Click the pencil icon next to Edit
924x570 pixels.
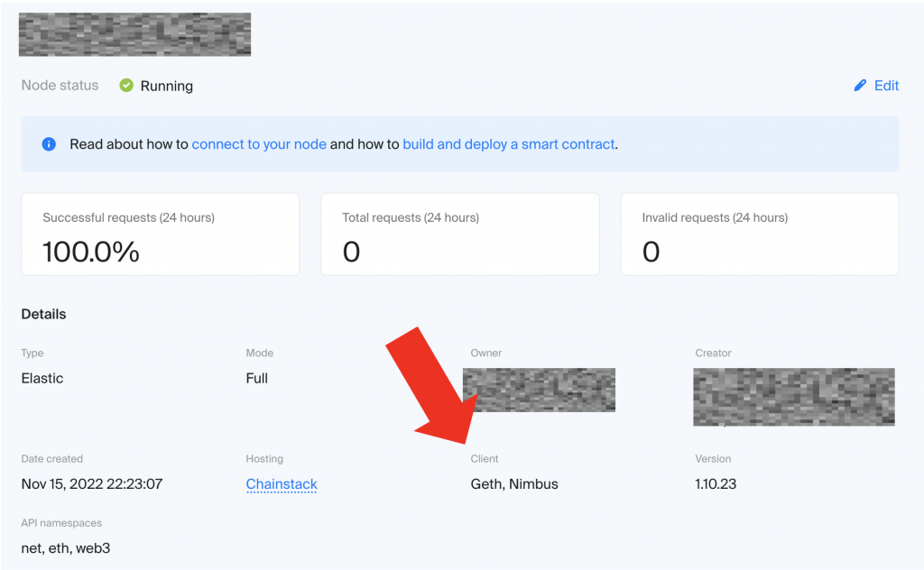(x=860, y=86)
